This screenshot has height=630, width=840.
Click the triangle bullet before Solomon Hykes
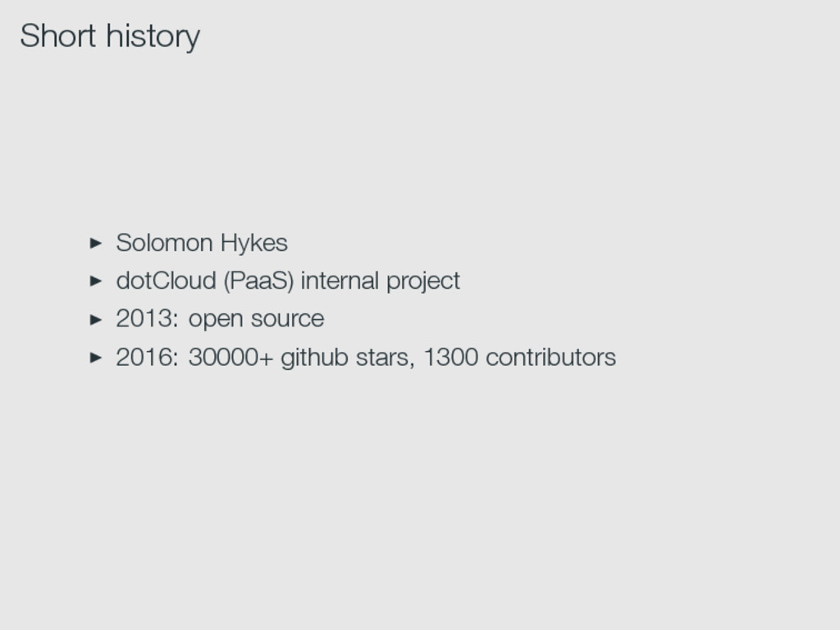(96, 243)
